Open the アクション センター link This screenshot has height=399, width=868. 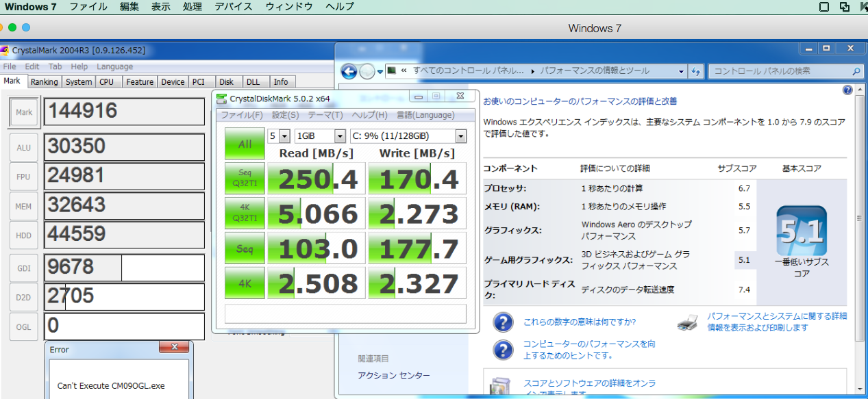coord(394,375)
